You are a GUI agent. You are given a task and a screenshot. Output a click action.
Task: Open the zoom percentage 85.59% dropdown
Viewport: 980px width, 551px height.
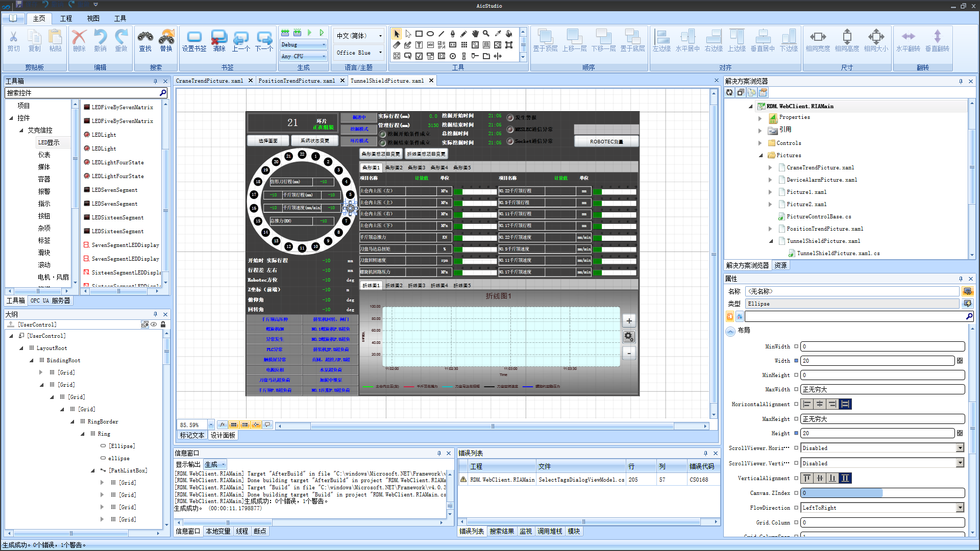tap(210, 424)
